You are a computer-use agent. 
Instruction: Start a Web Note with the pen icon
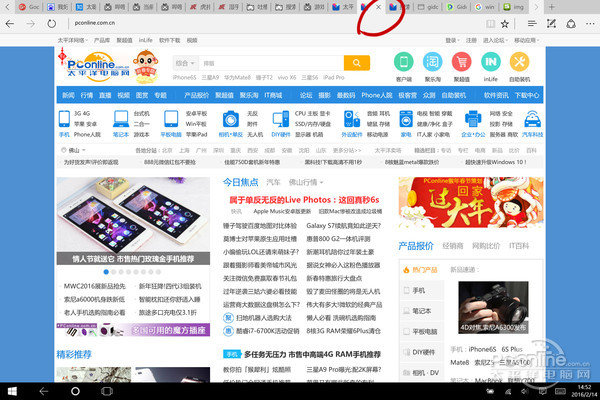[551, 24]
